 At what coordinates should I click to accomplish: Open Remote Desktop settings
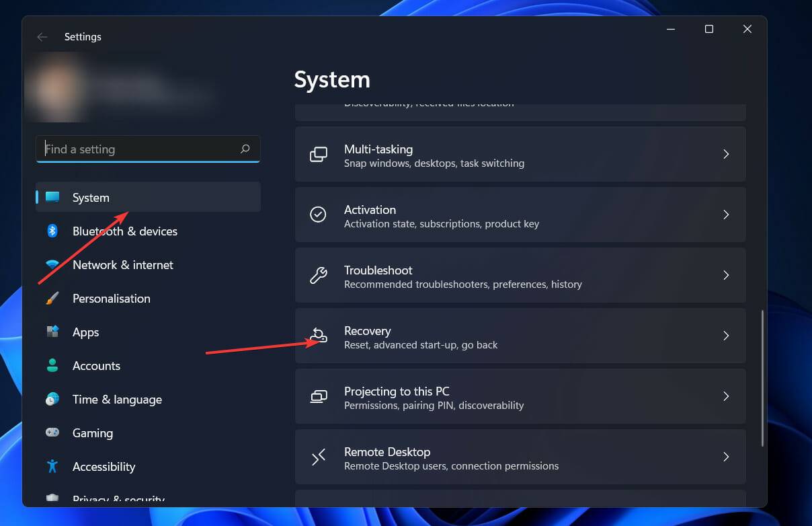(520, 457)
